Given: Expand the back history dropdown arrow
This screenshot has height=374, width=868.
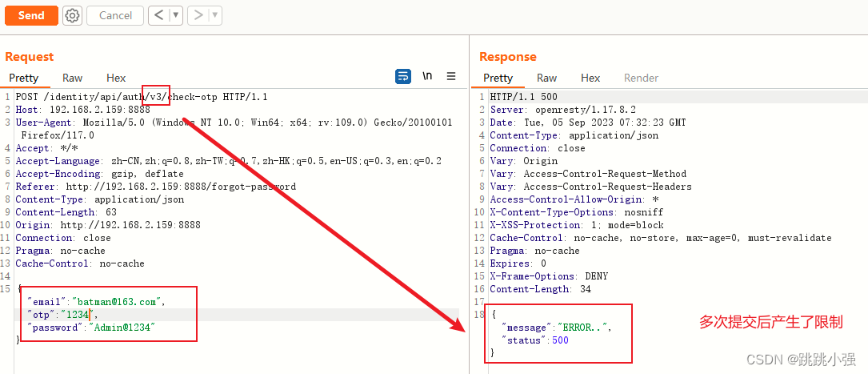Looking at the screenshot, I should click(176, 15).
